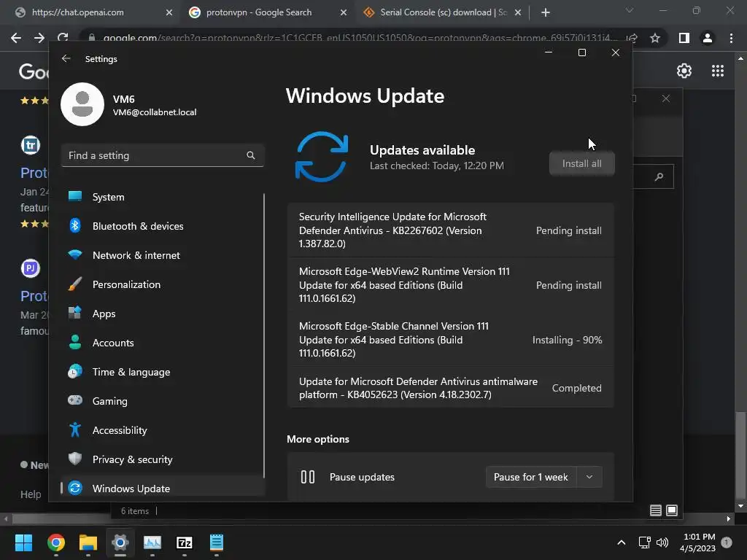Image resolution: width=747 pixels, height=560 pixels.
Task: Click the VM6 user avatar
Action: tap(82, 104)
